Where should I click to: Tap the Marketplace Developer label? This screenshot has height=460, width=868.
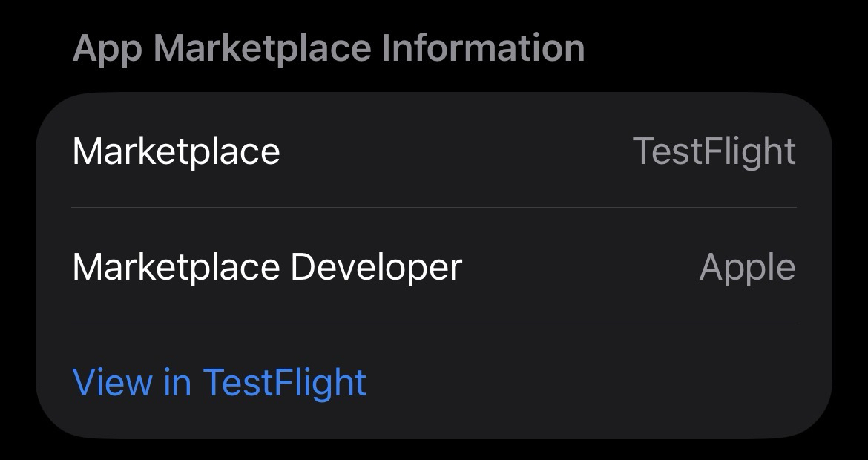(x=267, y=266)
